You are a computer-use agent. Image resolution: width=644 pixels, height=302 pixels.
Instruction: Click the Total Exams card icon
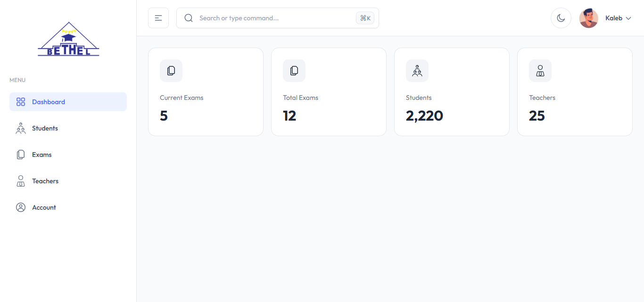[294, 71]
